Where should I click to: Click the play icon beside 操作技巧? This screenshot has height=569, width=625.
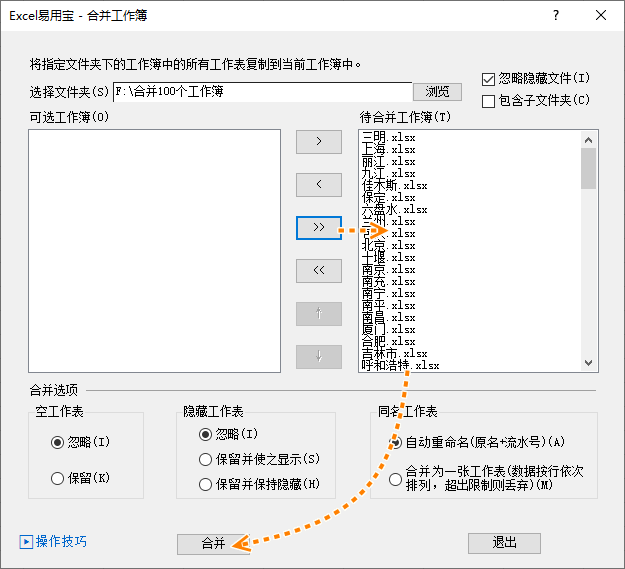26,542
